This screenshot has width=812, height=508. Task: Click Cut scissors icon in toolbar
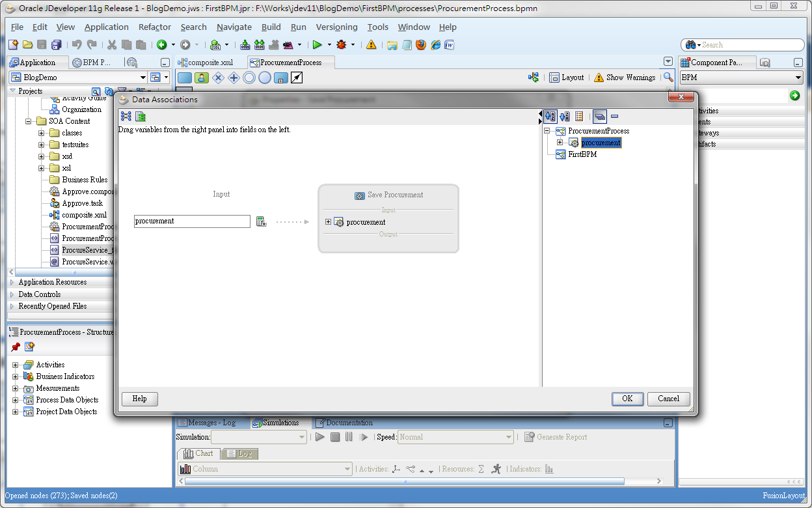click(111, 45)
